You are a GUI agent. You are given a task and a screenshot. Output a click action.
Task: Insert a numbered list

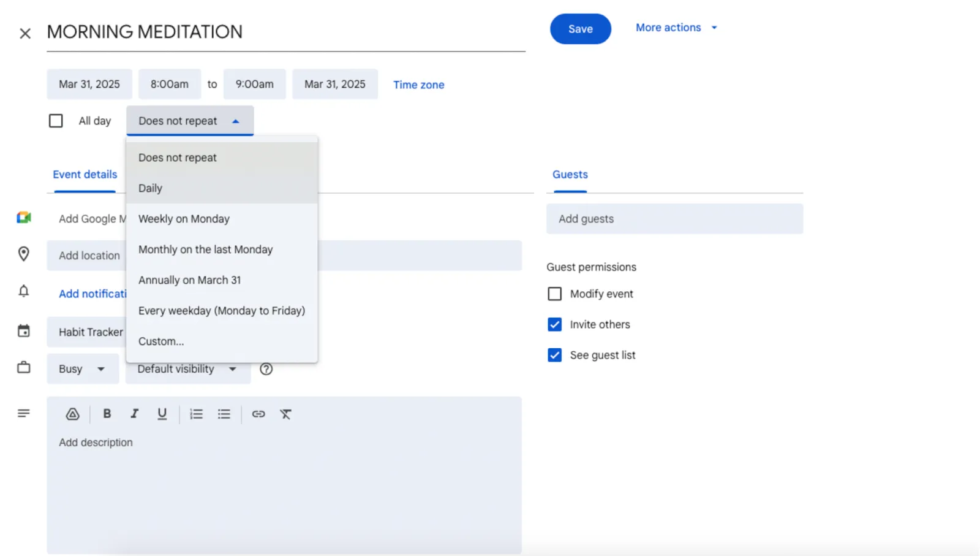click(x=196, y=414)
